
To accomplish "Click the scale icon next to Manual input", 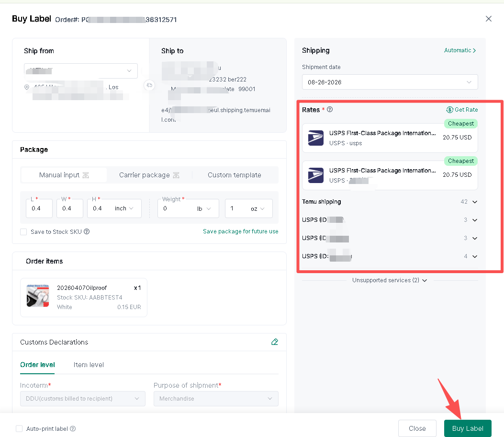I will point(86,175).
